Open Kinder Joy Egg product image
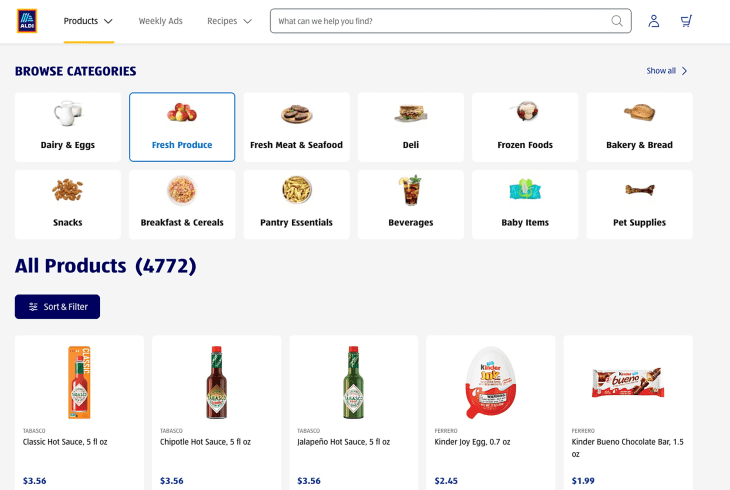Image resolution: width=730 pixels, height=490 pixels. pos(490,382)
